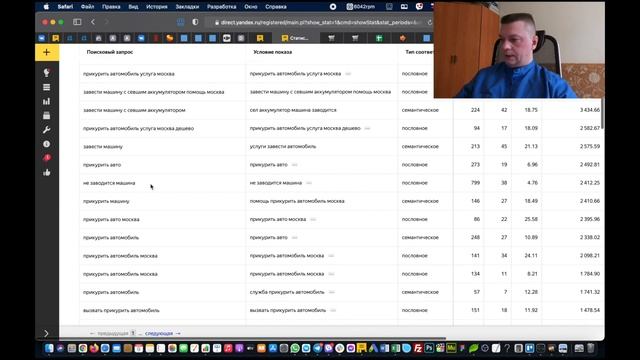Reload the page in Safari
The image size is (640, 360).
click(430, 22)
